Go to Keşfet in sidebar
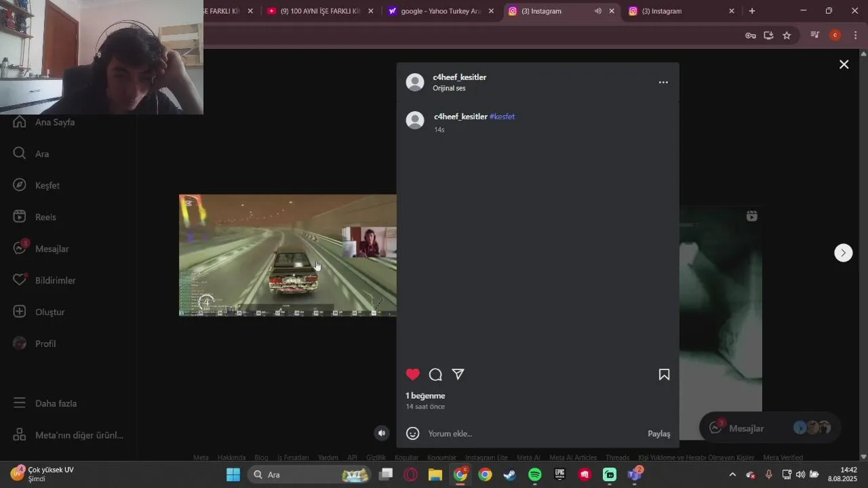This screenshot has width=868, height=488. 37,185
